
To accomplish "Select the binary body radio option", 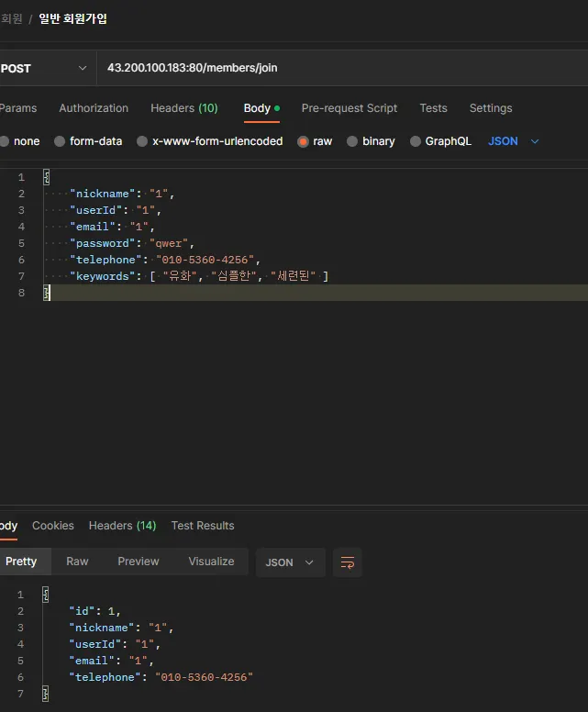I will (x=353, y=141).
